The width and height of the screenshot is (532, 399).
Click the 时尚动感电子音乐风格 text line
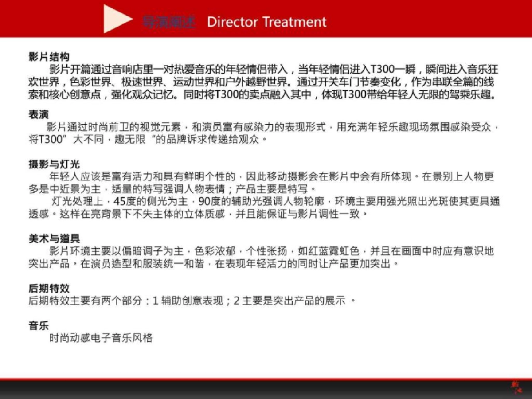(x=102, y=337)
